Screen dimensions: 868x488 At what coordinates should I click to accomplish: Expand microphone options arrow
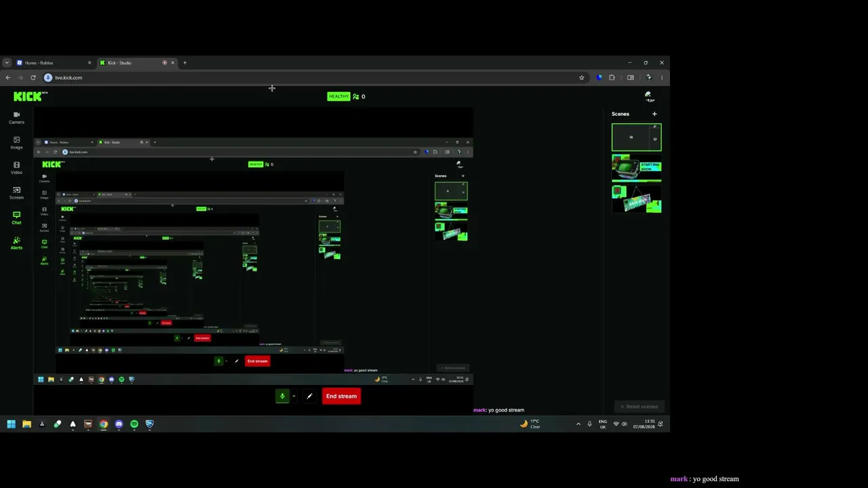tap(294, 396)
